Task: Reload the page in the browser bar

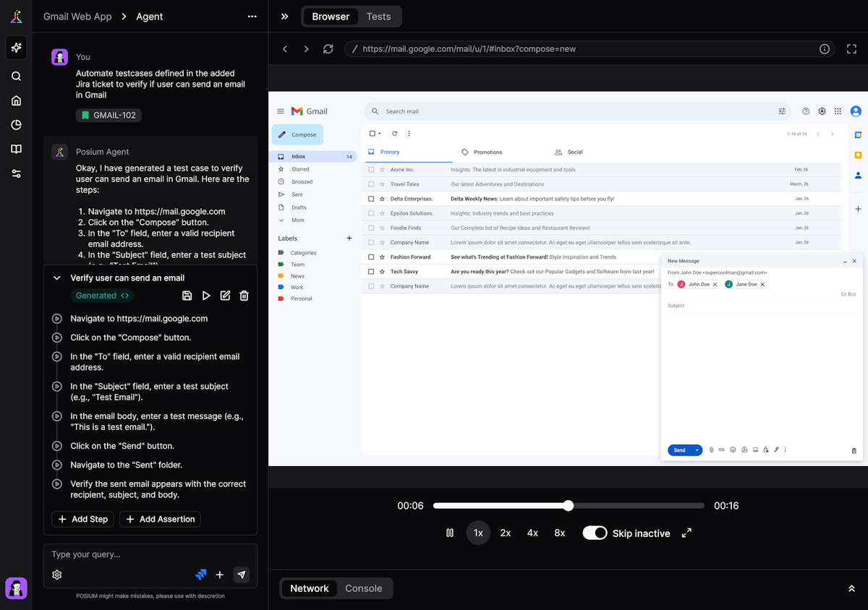Action: 328,49
